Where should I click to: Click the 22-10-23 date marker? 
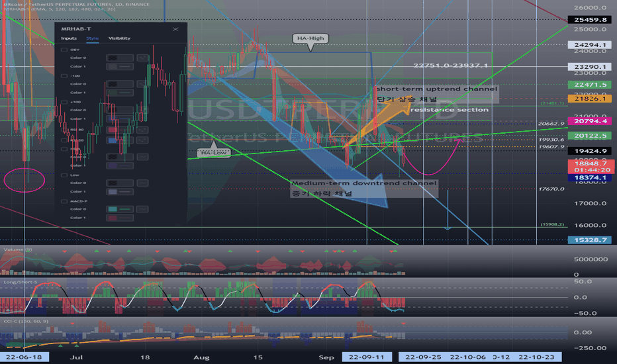(536, 357)
